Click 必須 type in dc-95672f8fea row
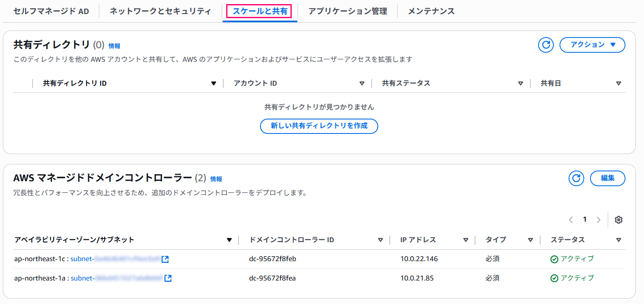Viewport: 644px width, 304px height. pyautogui.click(x=493, y=278)
